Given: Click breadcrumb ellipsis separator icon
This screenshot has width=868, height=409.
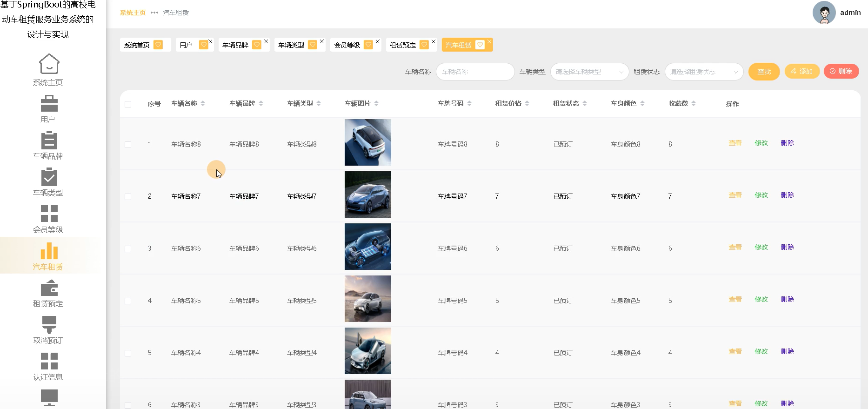Looking at the screenshot, I should [x=154, y=13].
